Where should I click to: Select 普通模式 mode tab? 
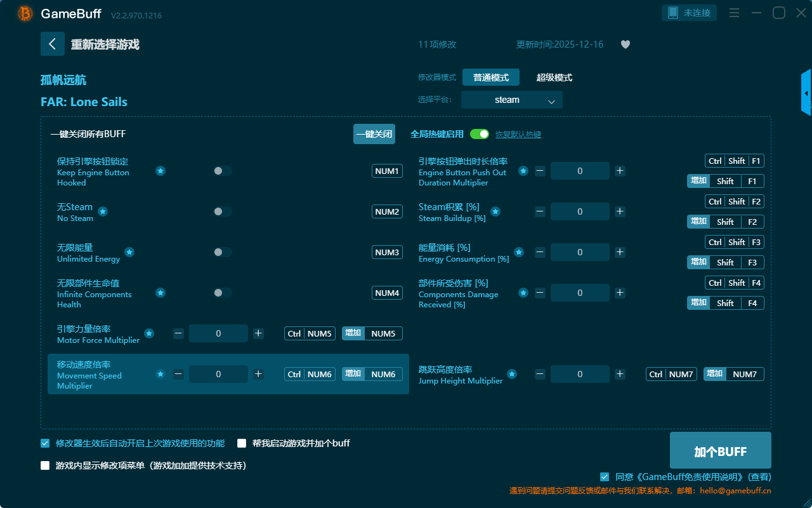point(490,77)
